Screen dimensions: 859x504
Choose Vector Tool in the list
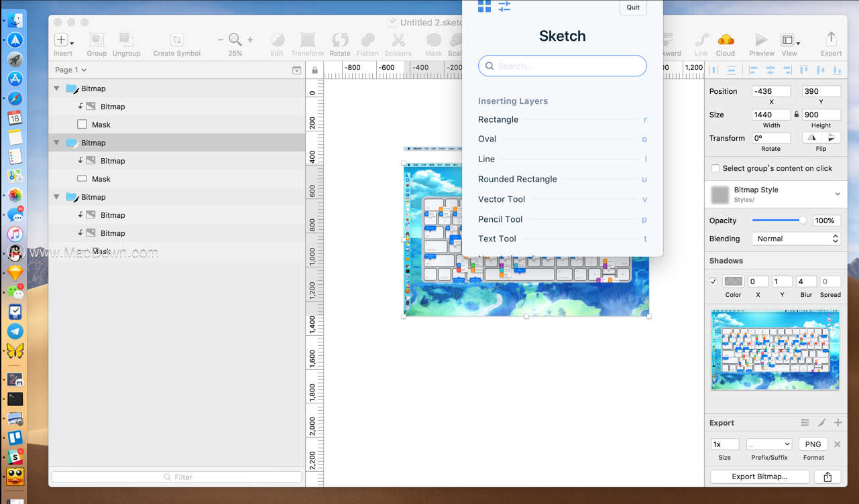point(562,199)
